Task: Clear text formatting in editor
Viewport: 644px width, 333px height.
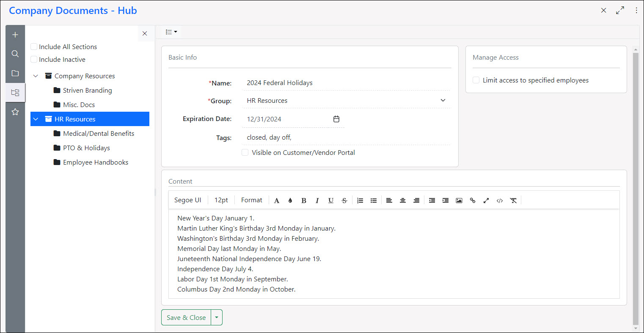Action: click(x=513, y=201)
